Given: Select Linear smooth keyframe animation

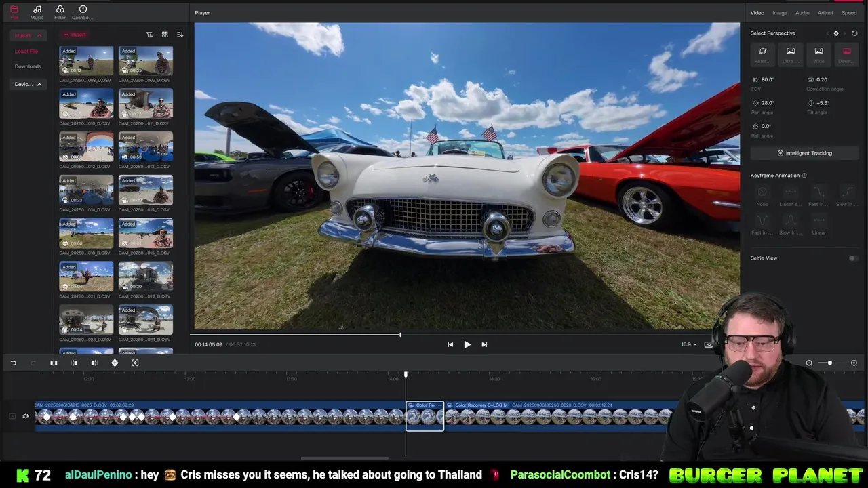Looking at the screenshot, I should [x=790, y=195].
